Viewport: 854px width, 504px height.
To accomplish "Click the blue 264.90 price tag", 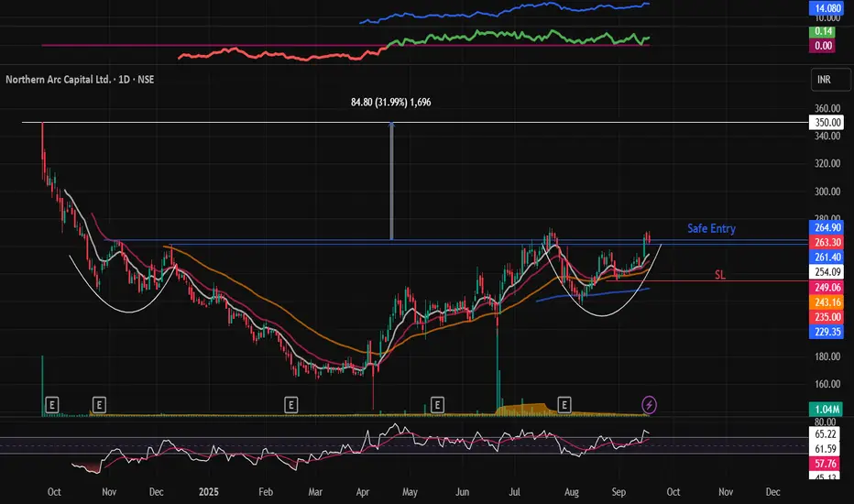I will 827,228.
